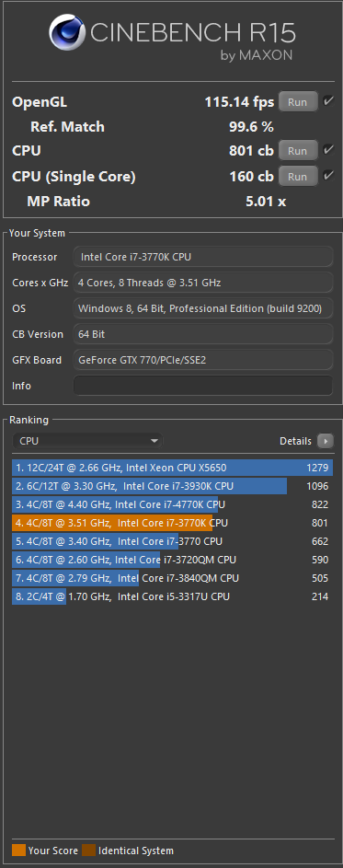
Task: Select the i7-4770K ranking row
Action: (x=172, y=504)
